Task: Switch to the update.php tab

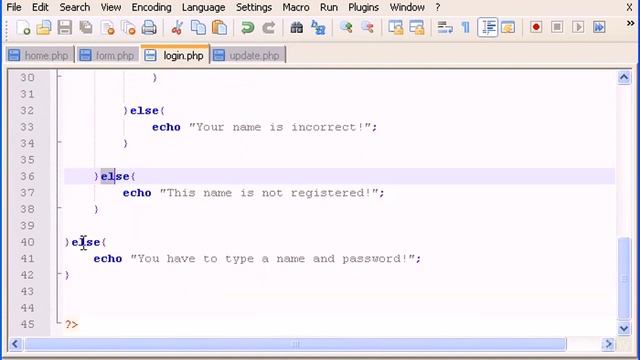Action: coord(248,55)
